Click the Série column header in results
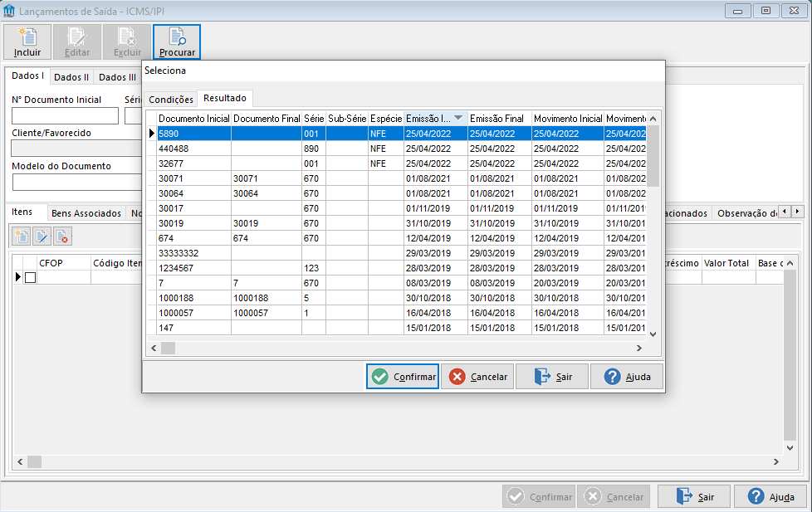Screen dimensions: 812x512 [x=314, y=119]
